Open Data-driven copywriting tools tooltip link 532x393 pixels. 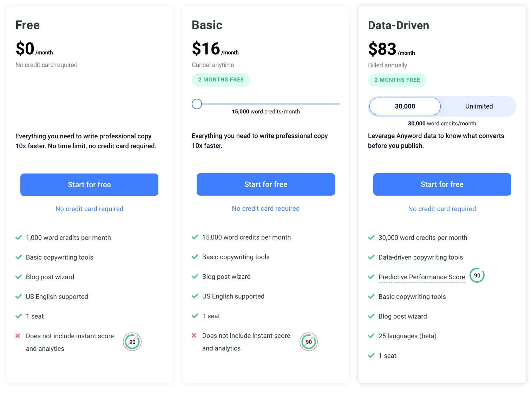coord(420,257)
